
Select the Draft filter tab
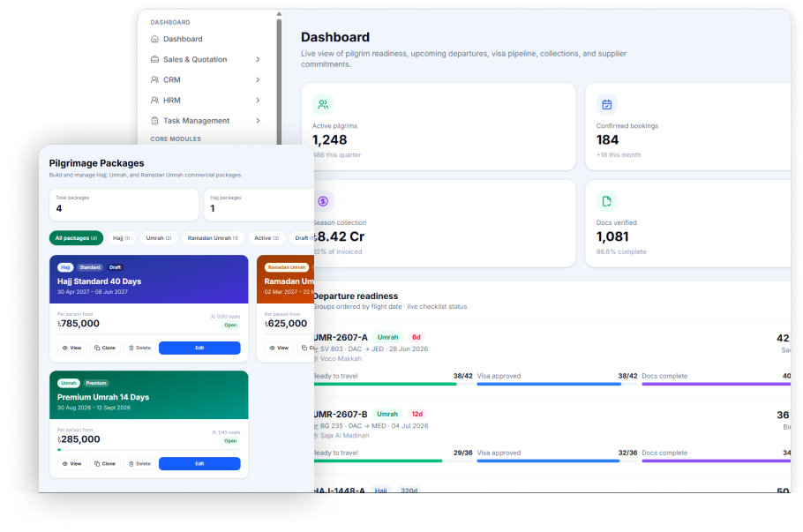[x=302, y=238]
